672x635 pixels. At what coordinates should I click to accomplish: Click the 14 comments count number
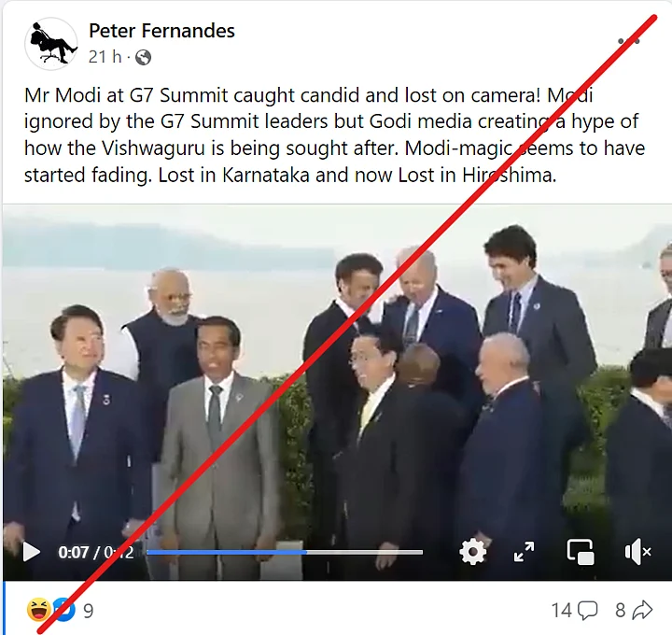[562, 610]
